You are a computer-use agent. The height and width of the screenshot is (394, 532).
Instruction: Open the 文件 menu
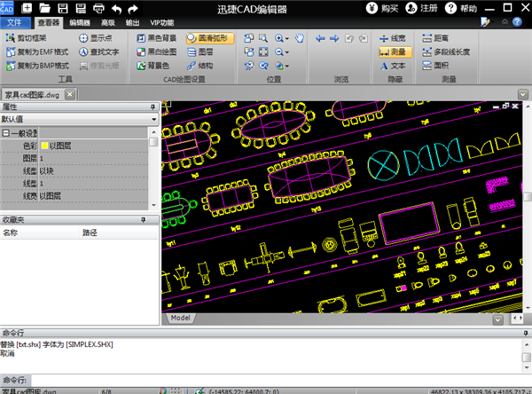click(14, 23)
